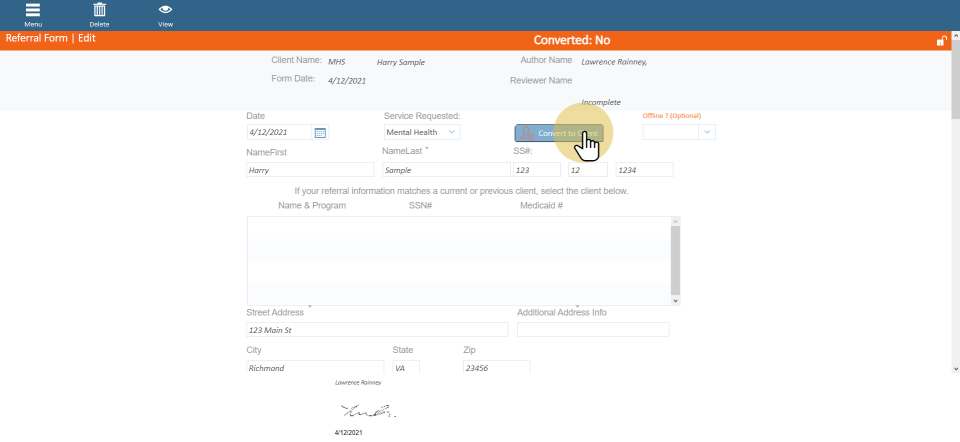Click the Street Address input field
The width and height of the screenshot is (960, 442).
click(x=377, y=330)
